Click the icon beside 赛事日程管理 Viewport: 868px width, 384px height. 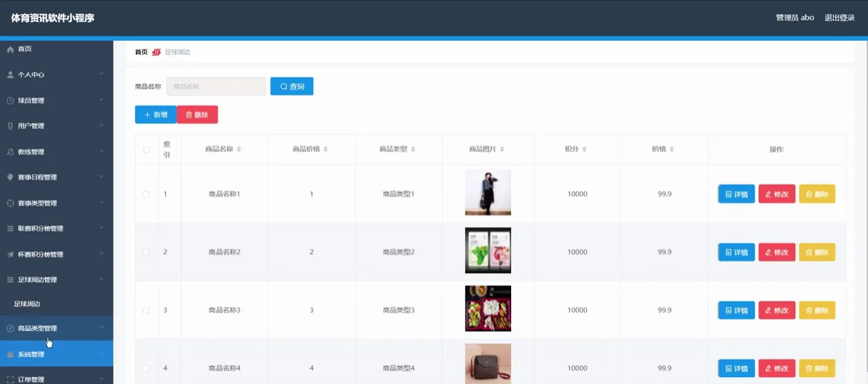point(10,177)
